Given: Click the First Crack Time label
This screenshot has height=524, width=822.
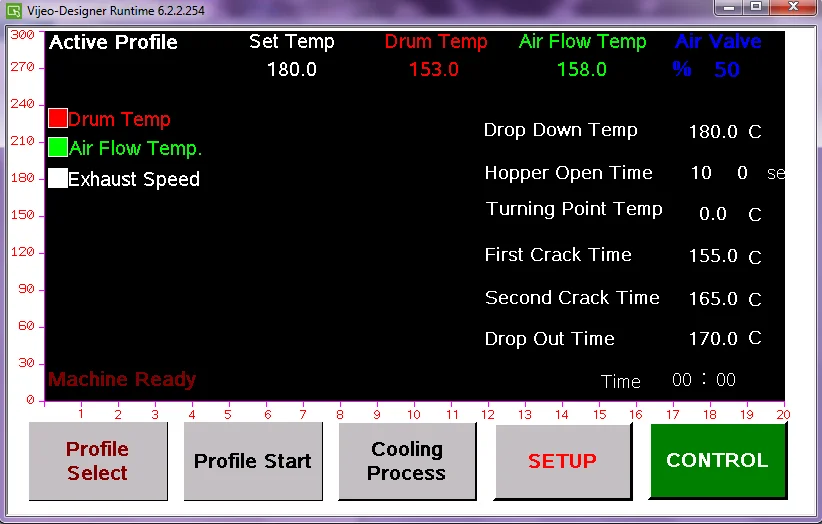Looking at the screenshot, I should coord(558,255).
